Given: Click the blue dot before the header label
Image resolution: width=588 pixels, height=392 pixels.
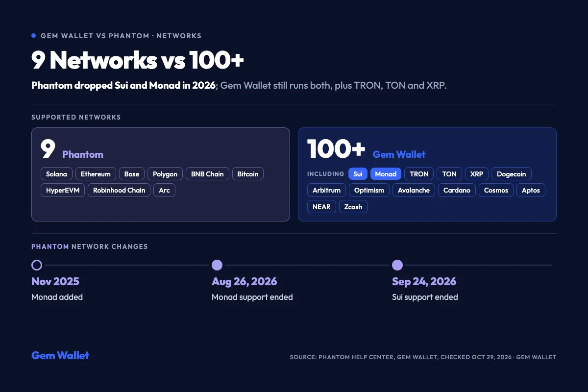Looking at the screenshot, I should [34, 36].
